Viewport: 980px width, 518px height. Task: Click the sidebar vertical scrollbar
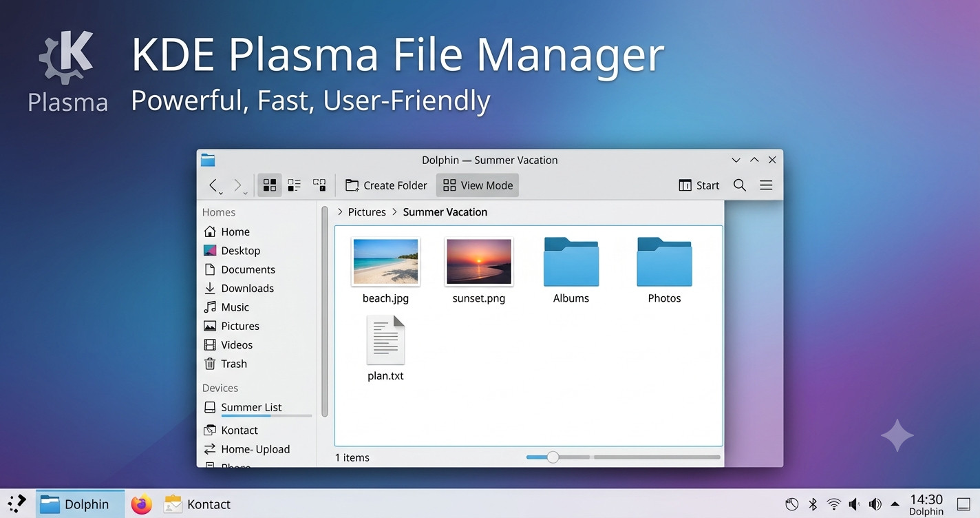click(325, 311)
